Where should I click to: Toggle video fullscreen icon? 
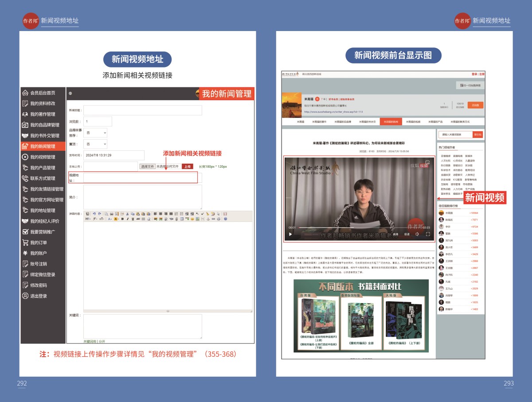coord(428,234)
